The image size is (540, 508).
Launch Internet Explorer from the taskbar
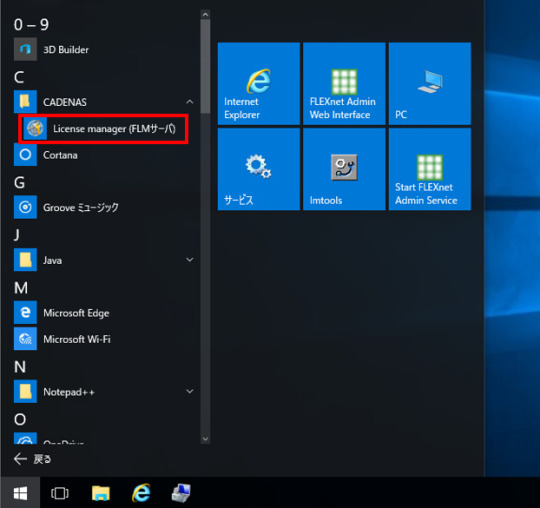pos(141,493)
